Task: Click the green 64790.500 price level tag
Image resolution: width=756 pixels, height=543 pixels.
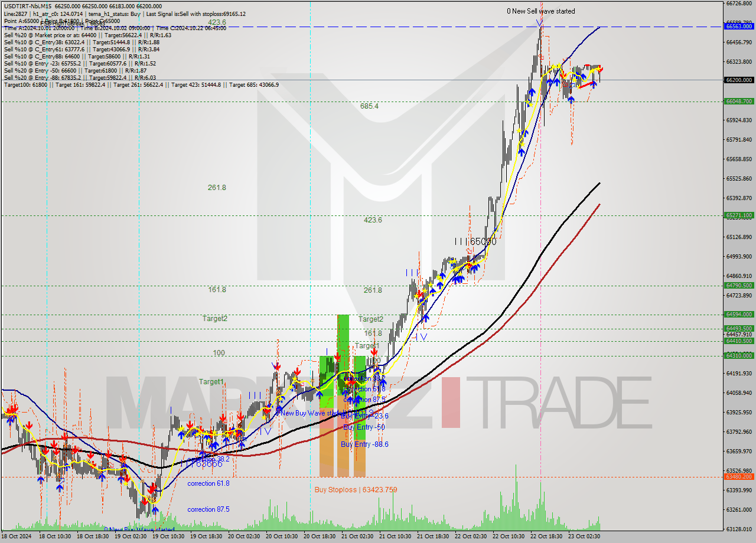Action: [x=739, y=286]
